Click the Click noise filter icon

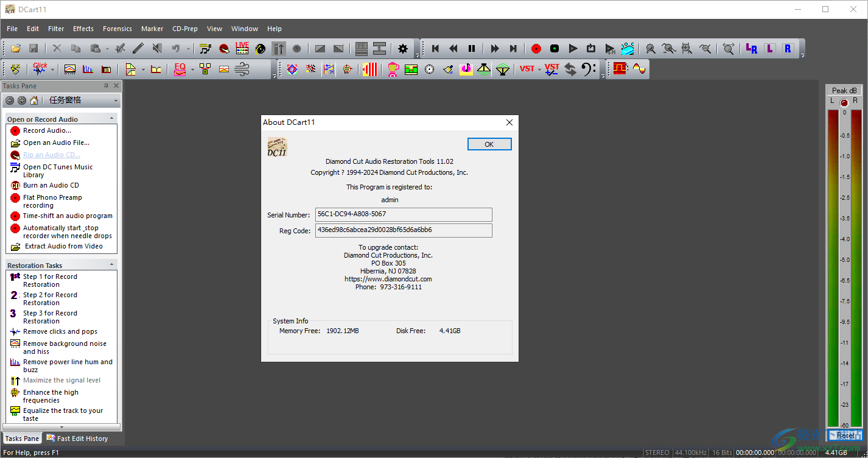click(x=40, y=69)
